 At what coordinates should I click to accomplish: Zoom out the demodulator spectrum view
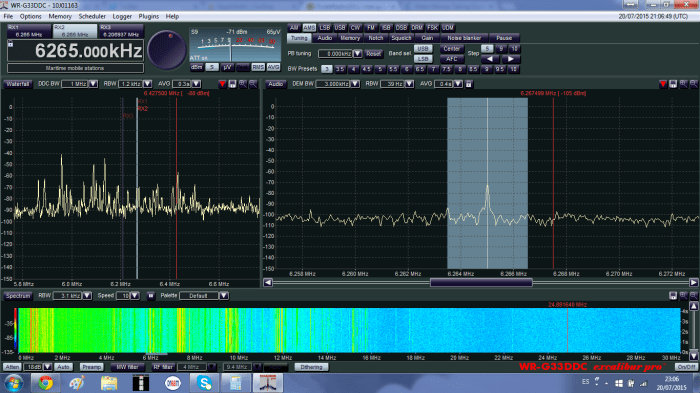694,84
